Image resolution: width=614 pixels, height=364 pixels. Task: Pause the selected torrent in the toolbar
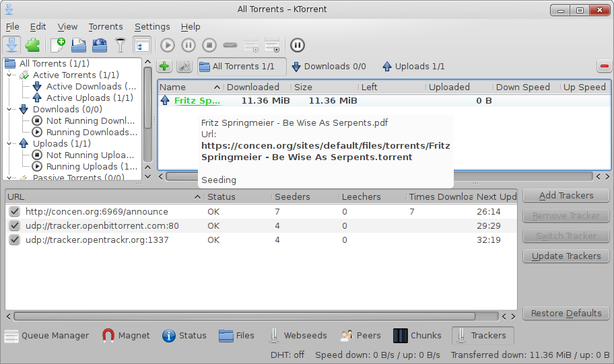189,45
